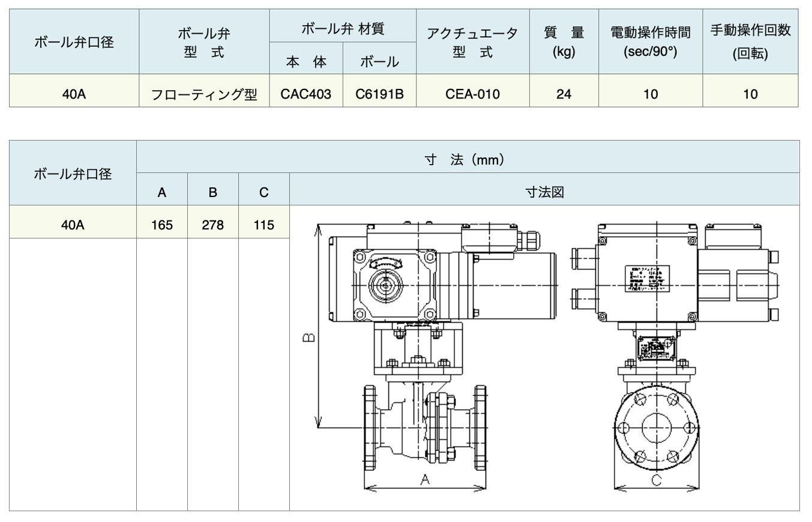
Task: Click the 電動操作時間 header
Action: (651, 42)
